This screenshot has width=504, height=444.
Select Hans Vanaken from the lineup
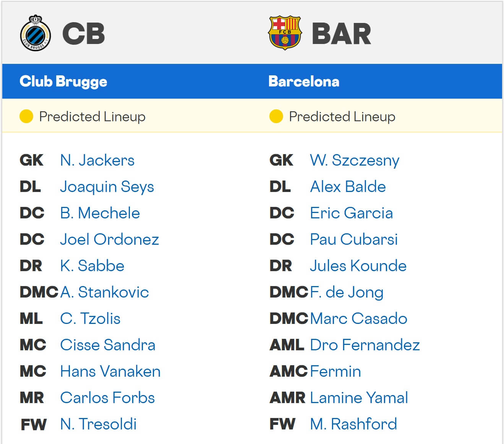click(110, 371)
